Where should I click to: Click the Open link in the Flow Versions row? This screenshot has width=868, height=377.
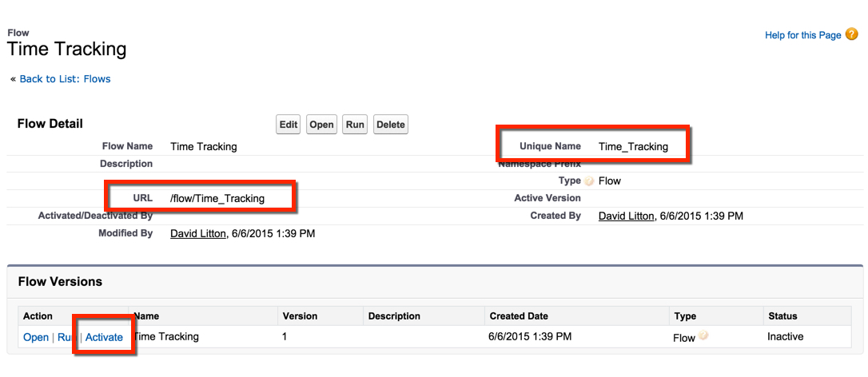click(35, 337)
